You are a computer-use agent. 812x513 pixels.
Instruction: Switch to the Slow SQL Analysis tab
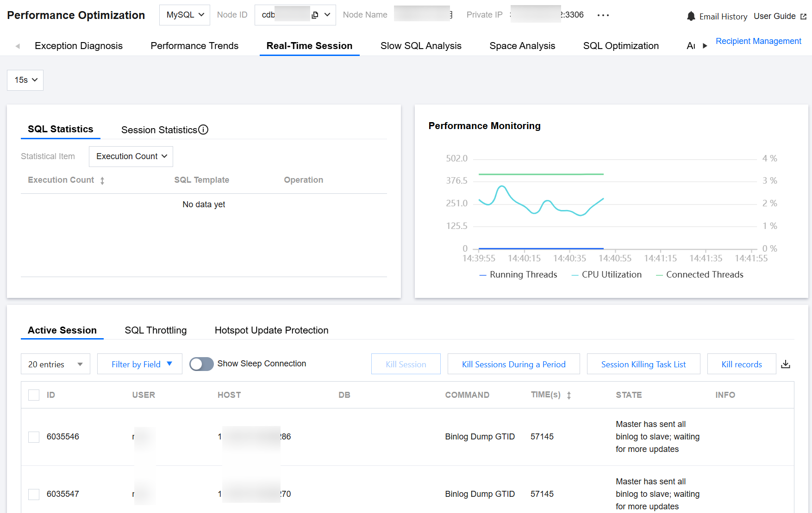(420, 46)
